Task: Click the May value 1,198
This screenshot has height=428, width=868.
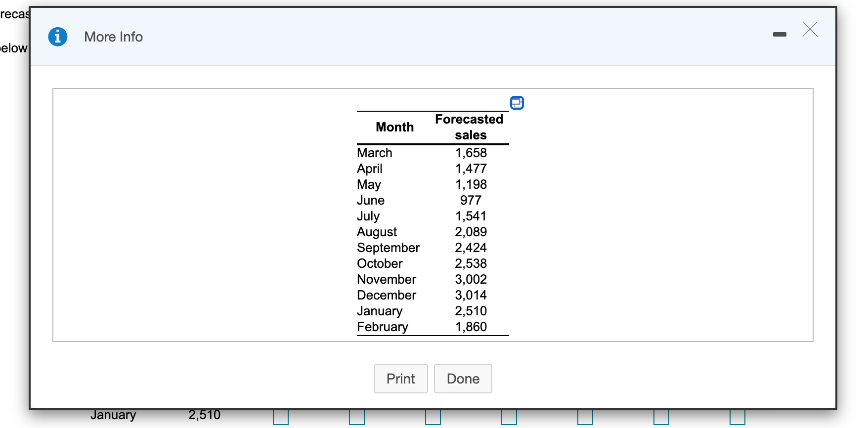Action: tap(471, 184)
